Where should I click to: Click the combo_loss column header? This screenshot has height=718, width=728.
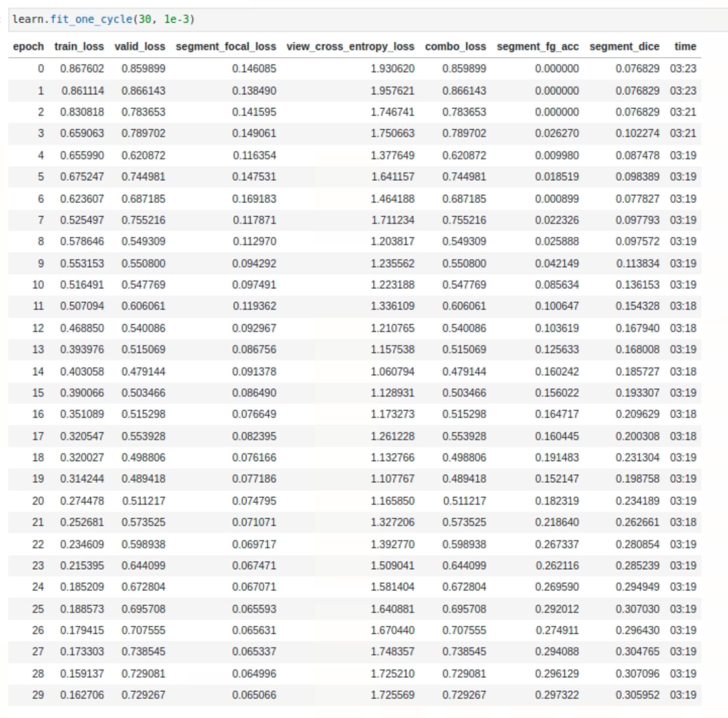[455, 47]
